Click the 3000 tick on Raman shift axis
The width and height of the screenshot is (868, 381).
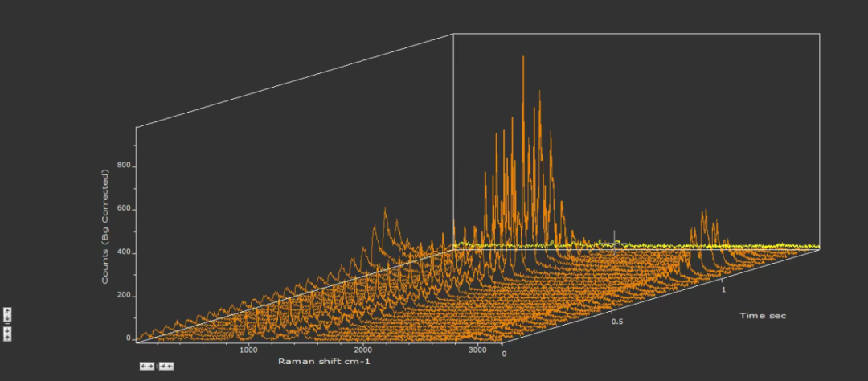tap(477, 350)
